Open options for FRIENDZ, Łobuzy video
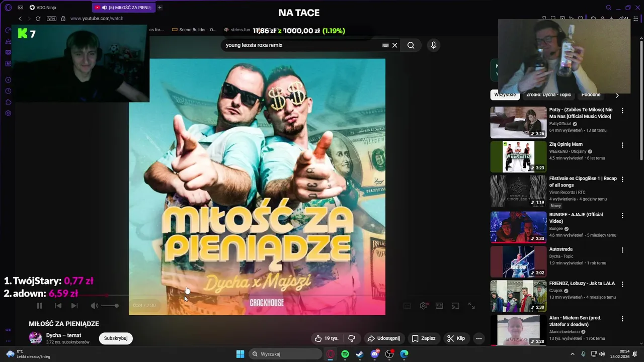This screenshot has height=362, width=644. click(622, 284)
